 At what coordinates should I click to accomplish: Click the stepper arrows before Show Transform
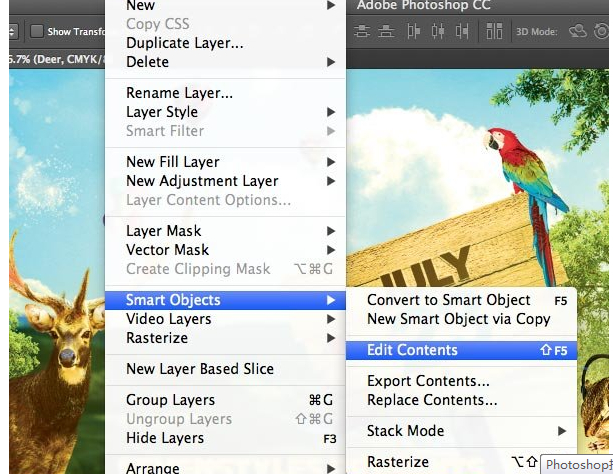(13, 31)
